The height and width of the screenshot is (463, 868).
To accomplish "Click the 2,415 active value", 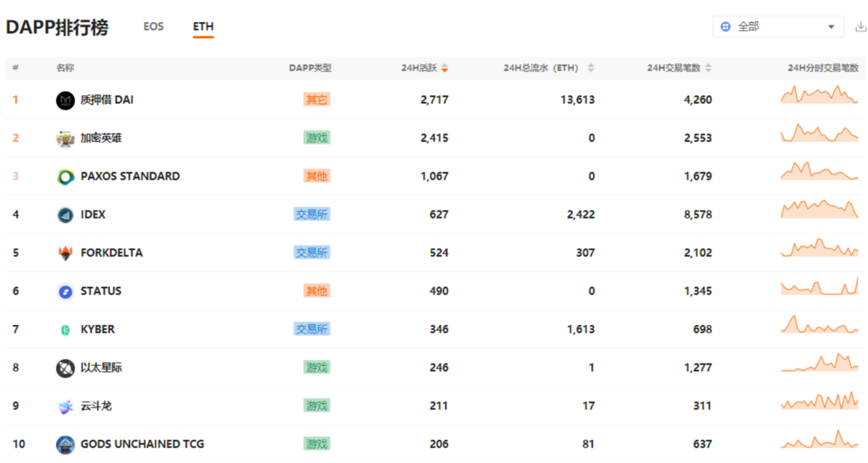I will coord(434,138).
